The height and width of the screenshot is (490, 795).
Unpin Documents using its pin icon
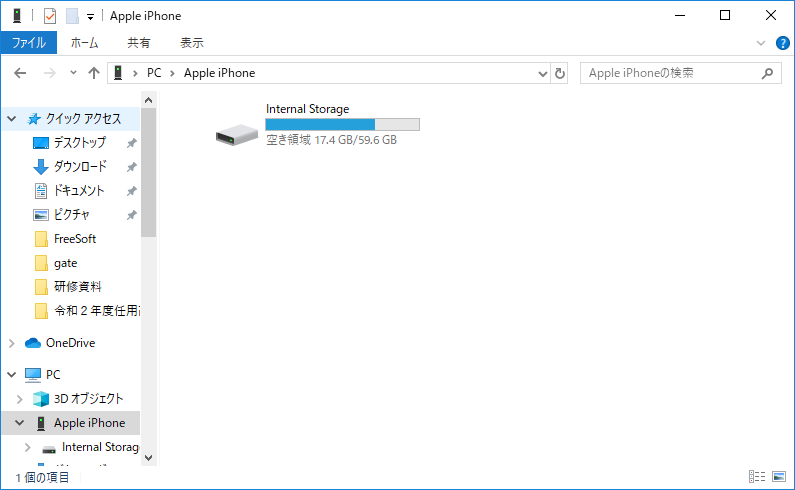point(131,191)
